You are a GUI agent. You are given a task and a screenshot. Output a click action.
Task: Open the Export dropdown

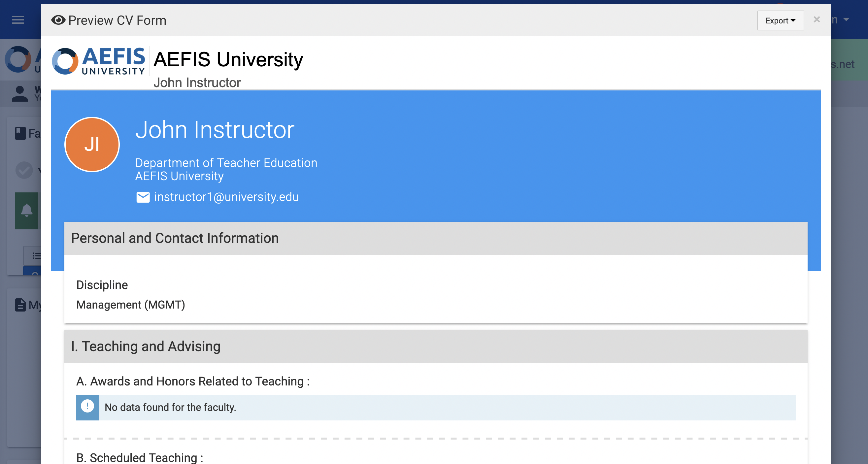[x=780, y=20]
